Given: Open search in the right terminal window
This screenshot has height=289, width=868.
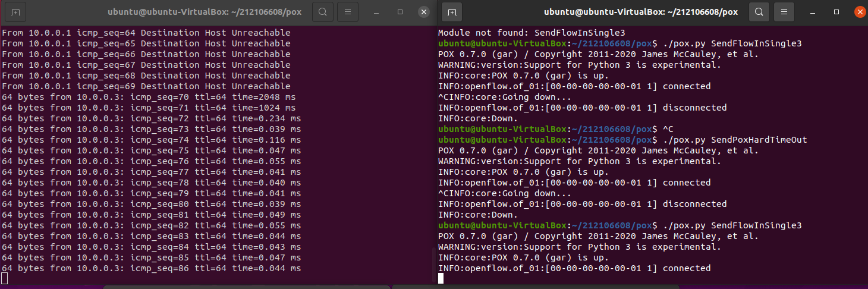Looking at the screenshot, I should tap(759, 12).
